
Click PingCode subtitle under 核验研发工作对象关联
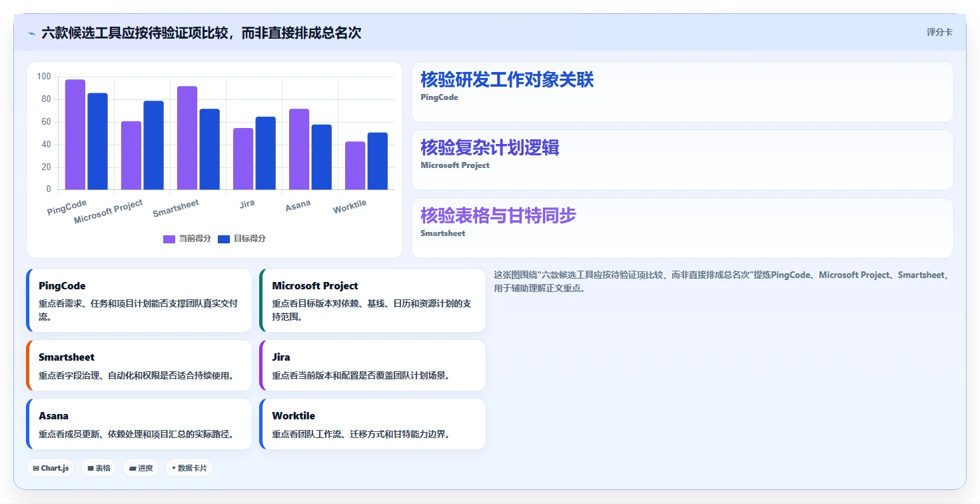(439, 97)
